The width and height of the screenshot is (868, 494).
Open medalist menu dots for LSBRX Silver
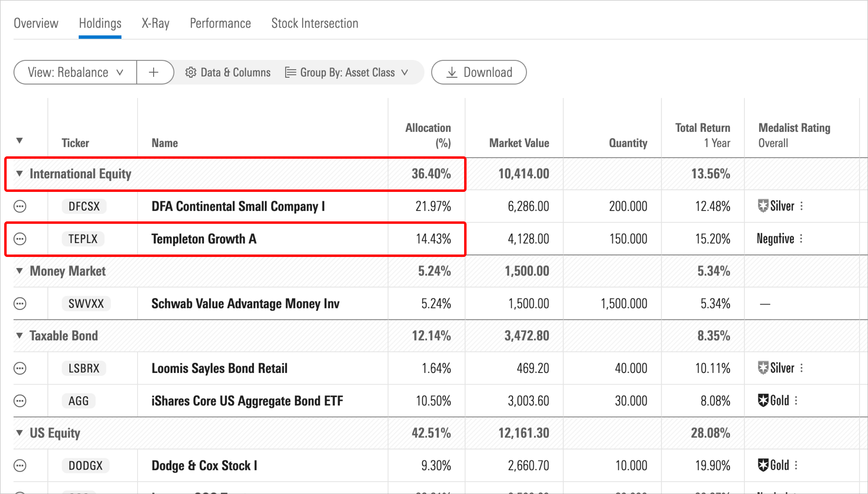801,368
